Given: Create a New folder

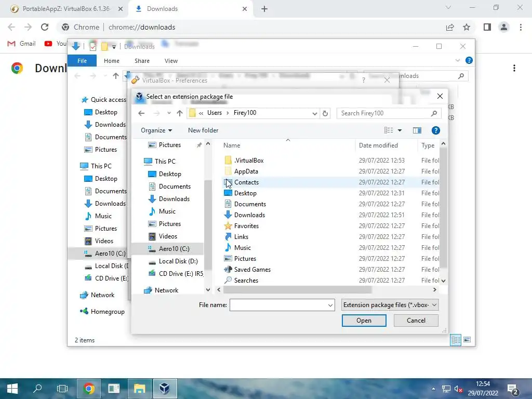Looking at the screenshot, I should 203,130.
